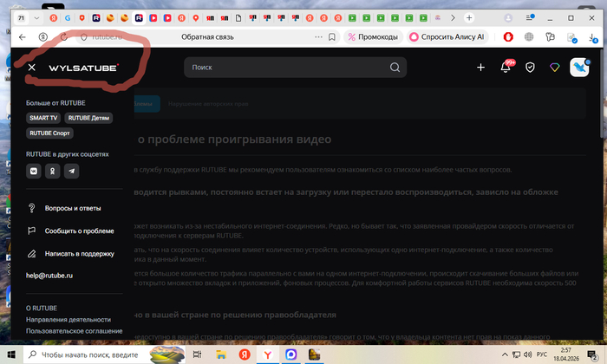Reload the page with refresh icon
This screenshot has width=607, height=364.
coord(64,37)
